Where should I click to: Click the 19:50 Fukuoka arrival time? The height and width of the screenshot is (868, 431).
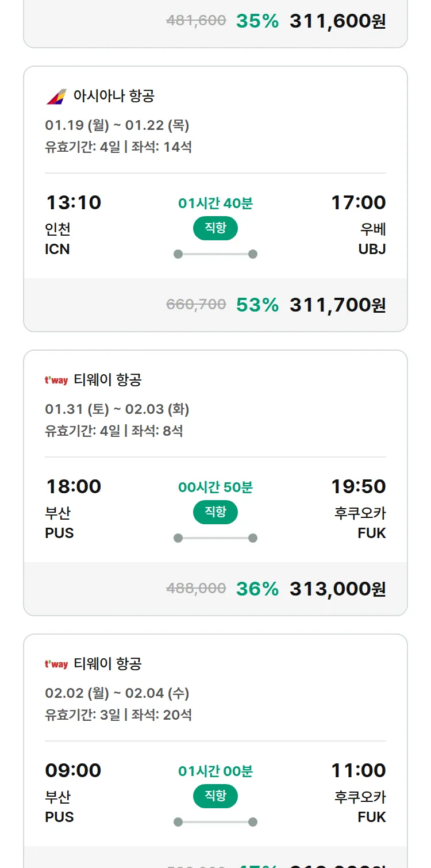click(358, 486)
